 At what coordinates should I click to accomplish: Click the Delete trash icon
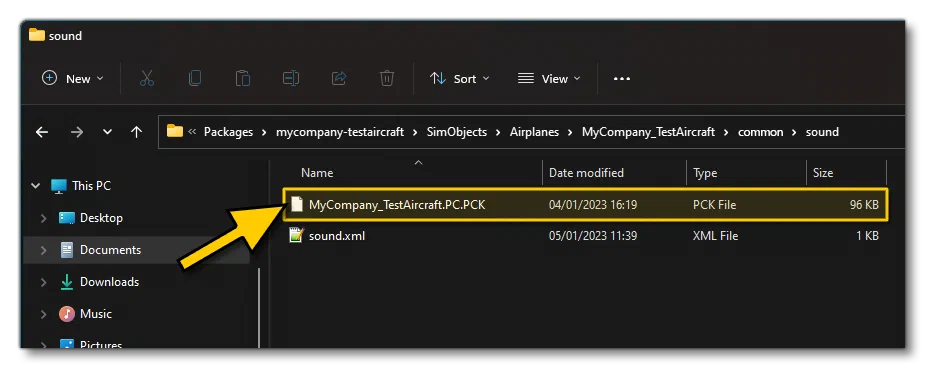coord(386,78)
